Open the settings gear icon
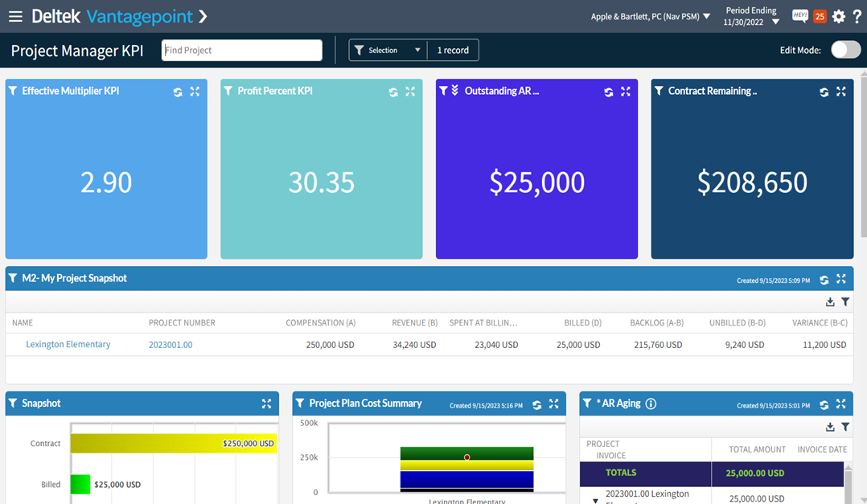 [x=839, y=16]
